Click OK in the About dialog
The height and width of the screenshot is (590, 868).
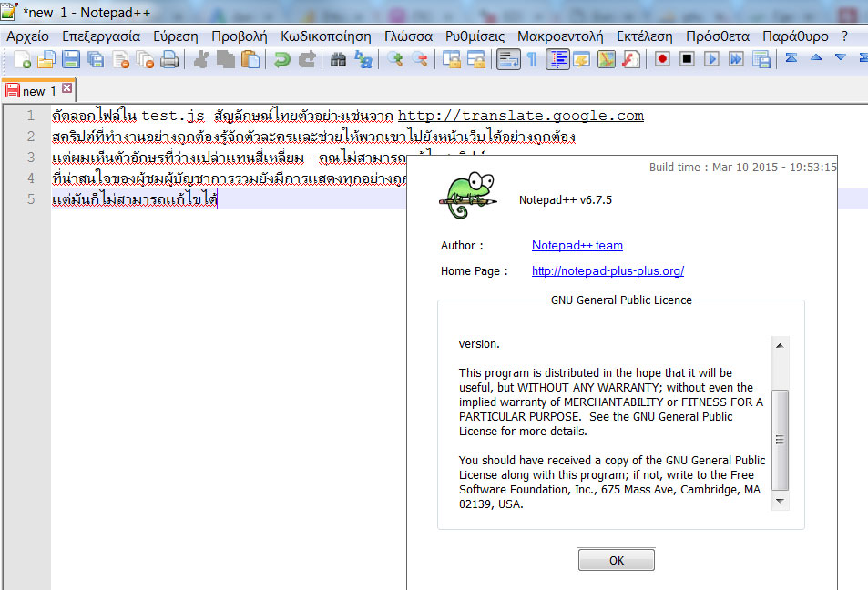pos(616,560)
